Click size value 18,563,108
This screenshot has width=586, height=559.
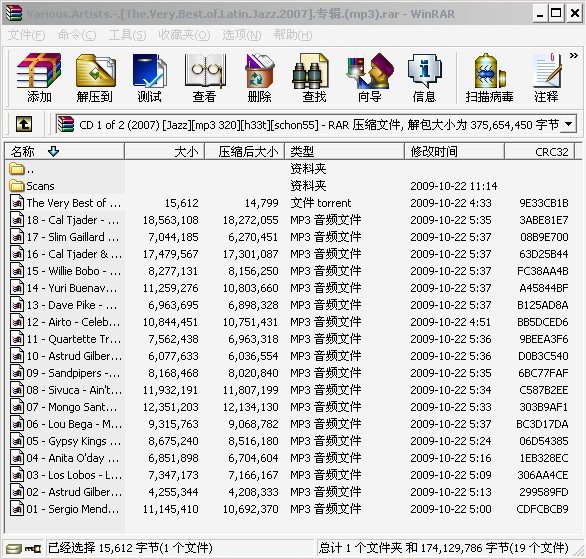pyautogui.click(x=170, y=220)
